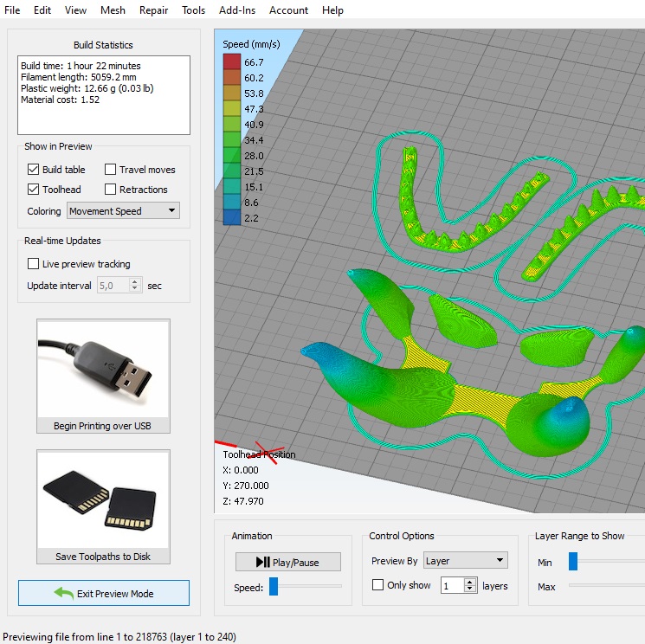Click the USB cable image
The height and width of the screenshot is (644, 645).
[103, 369]
